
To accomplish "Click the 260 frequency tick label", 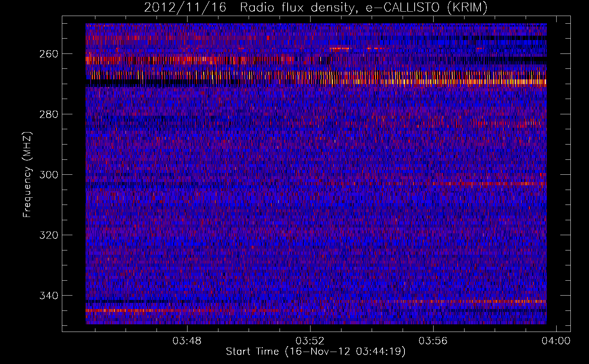I will (48, 54).
